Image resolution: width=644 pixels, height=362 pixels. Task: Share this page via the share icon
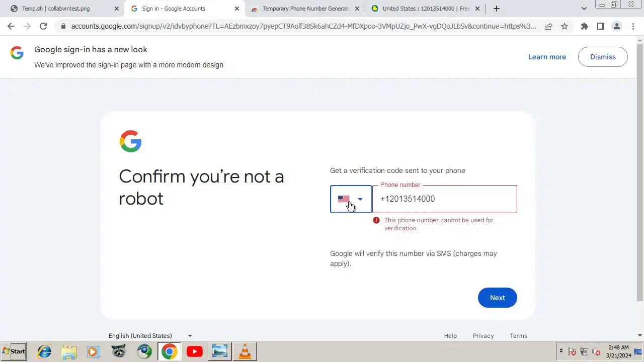[x=548, y=26]
